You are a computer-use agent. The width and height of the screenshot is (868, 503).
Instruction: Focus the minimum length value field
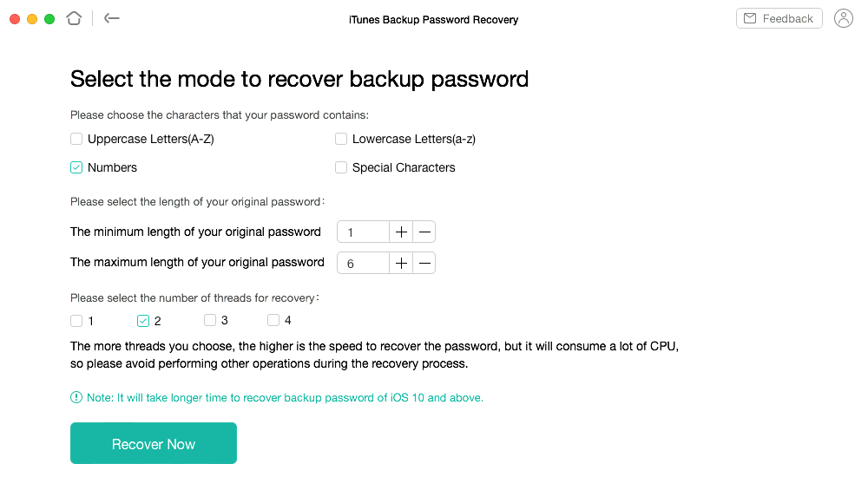pos(363,232)
